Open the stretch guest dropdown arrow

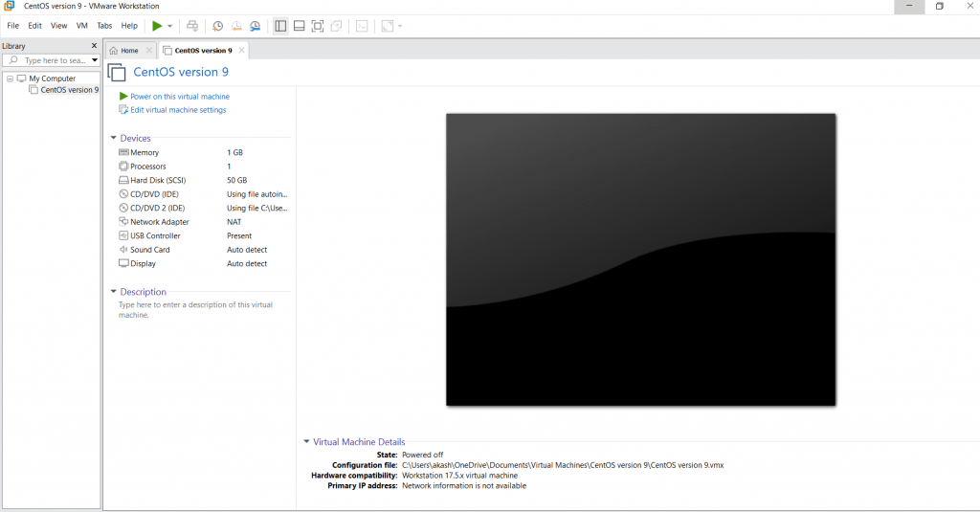[400, 26]
